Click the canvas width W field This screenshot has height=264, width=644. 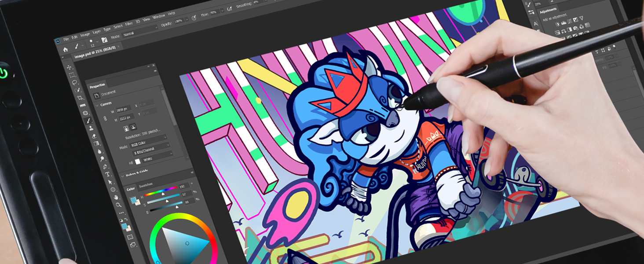tap(124, 110)
